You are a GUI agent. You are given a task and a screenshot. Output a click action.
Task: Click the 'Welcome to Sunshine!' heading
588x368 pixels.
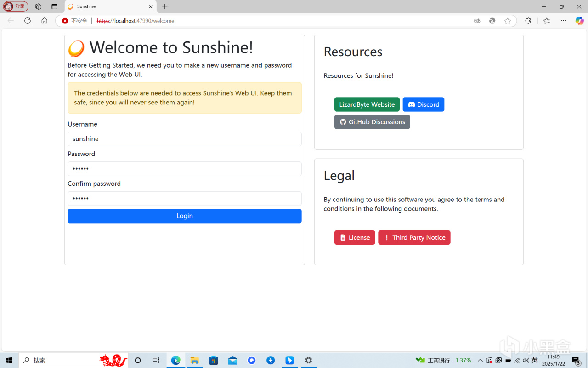coord(171,48)
